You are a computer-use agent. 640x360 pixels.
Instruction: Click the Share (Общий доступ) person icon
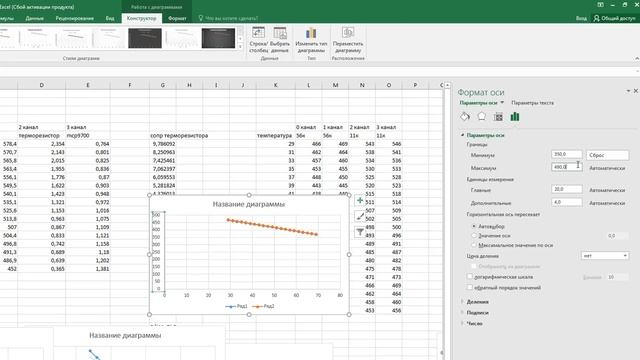pos(597,18)
